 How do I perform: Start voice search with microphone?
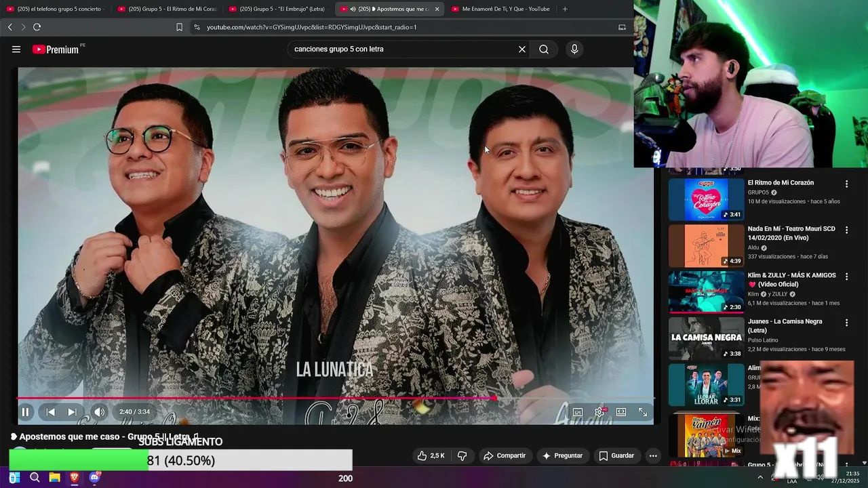[574, 49]
